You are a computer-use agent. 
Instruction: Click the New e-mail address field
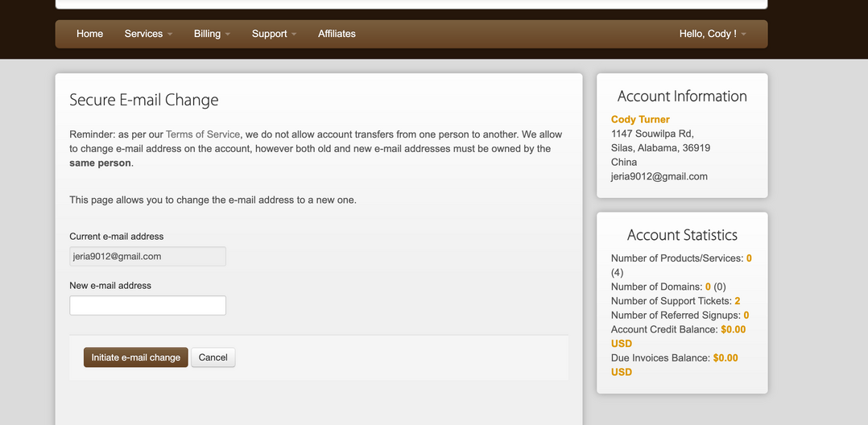(x=147, y=306)
